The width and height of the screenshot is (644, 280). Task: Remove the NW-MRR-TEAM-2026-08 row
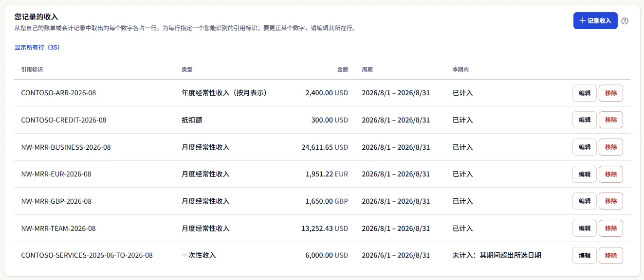[x=611, y=228]
